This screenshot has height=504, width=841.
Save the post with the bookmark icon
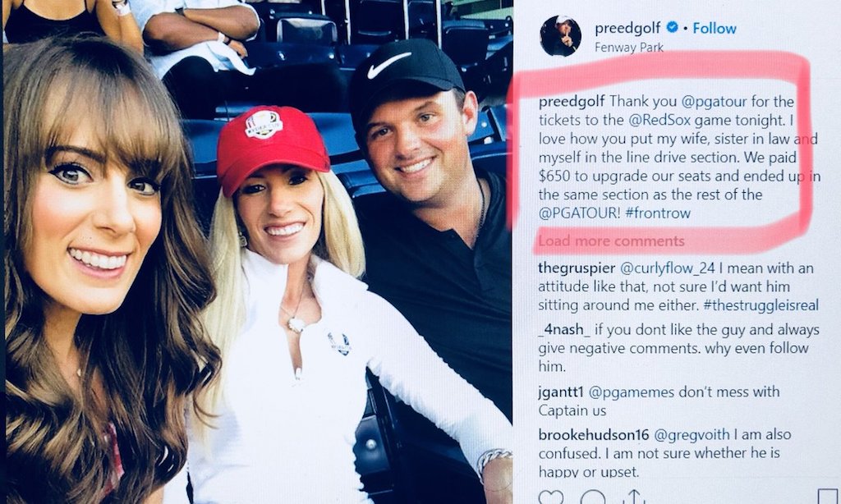tap(828, 497)
